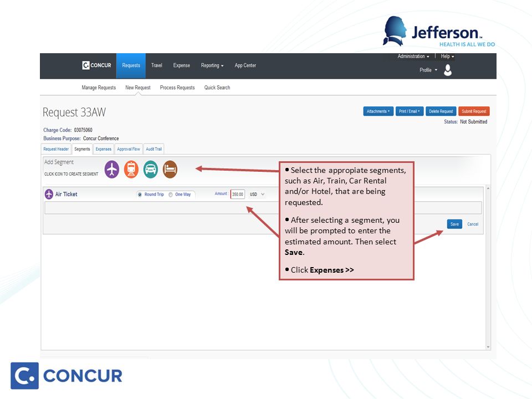
Task: Open the Travel menu
Action: coord(157,65)
